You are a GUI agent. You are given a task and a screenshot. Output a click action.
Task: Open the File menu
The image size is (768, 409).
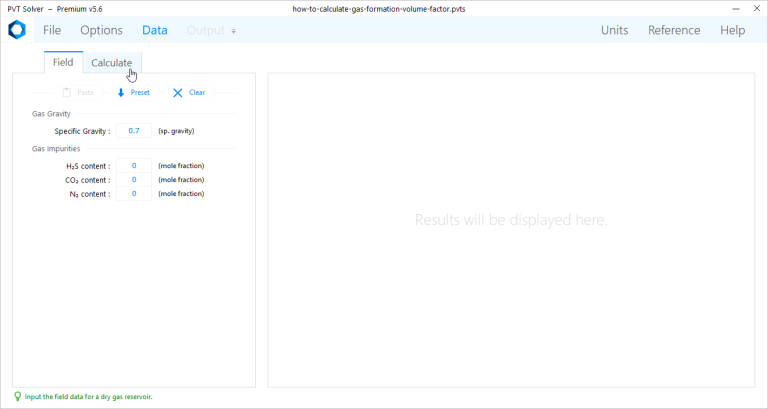click(52, 30)
